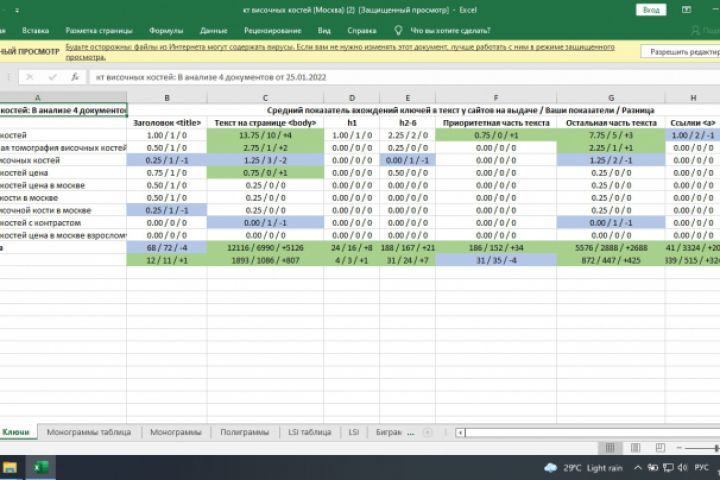Switch to Page Break Preview icon

[x=660, y=447]
